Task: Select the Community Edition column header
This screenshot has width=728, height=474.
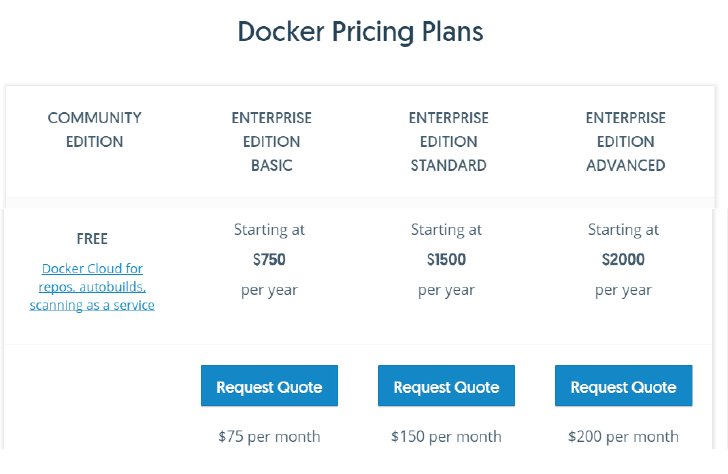Action: point(95,130)
